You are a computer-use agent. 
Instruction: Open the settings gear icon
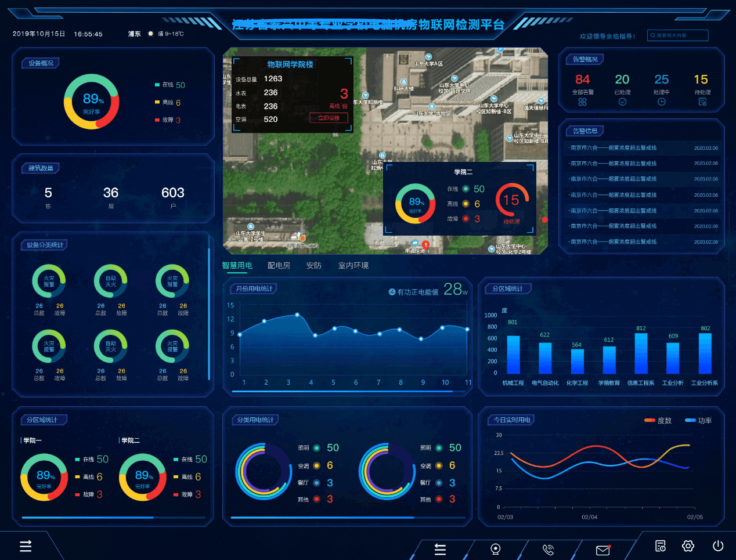[x=688, y=546]
